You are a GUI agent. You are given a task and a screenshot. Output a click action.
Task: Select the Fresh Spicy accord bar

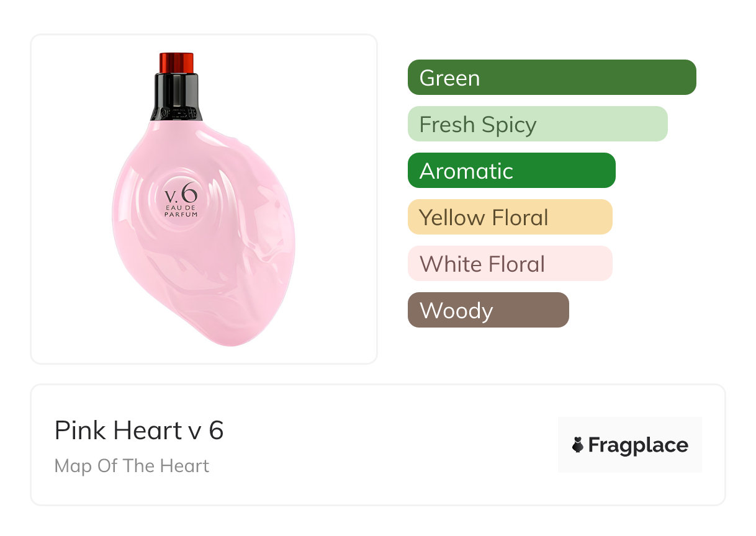[538, 124]
